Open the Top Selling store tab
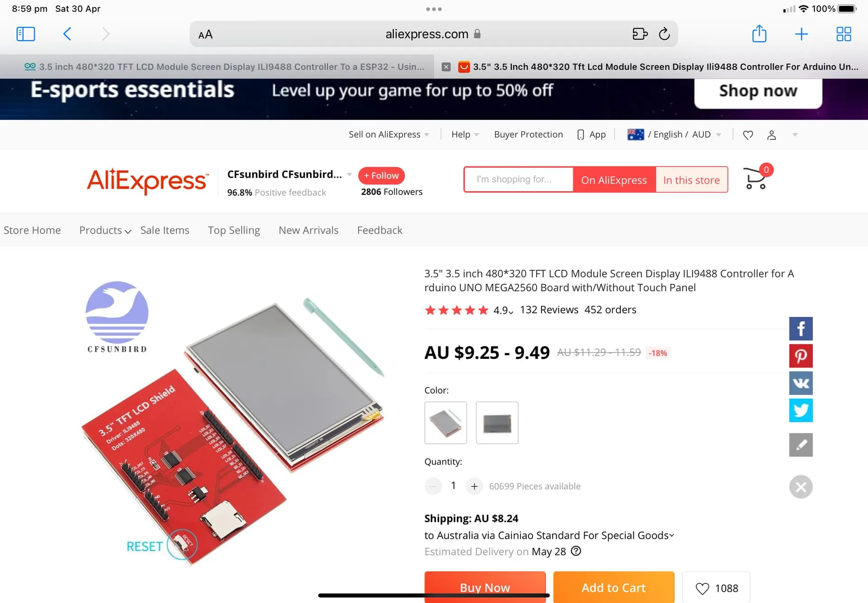868x603 pixels. click(234, 230)
